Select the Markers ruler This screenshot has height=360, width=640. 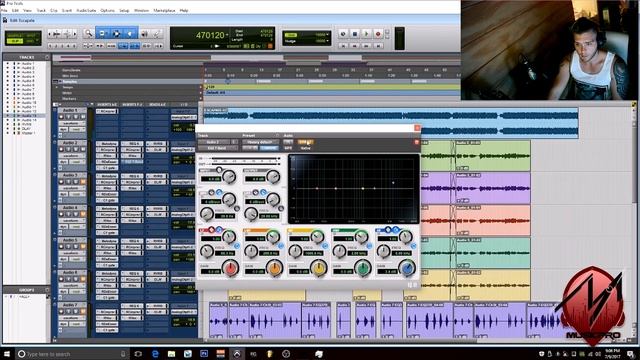click(x=69, y=98)
